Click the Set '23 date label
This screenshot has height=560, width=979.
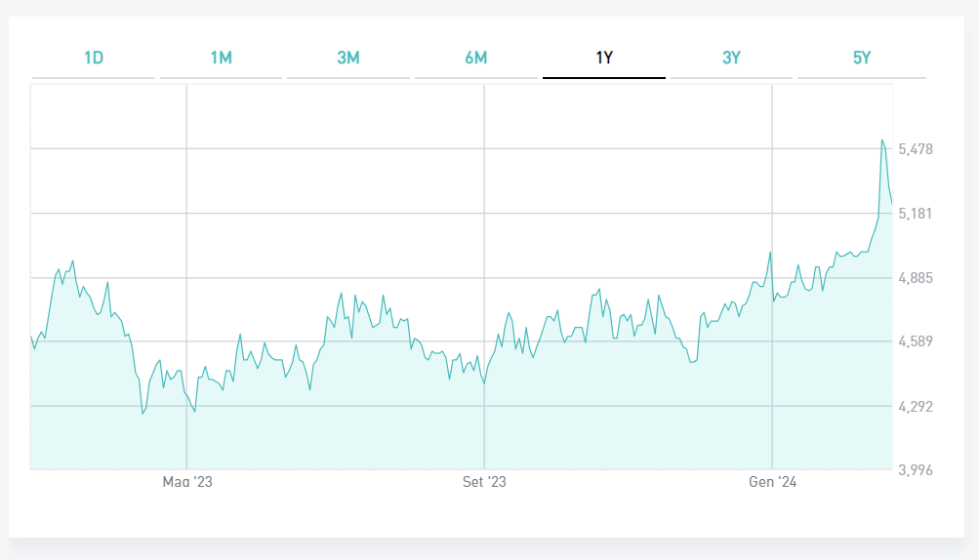coord(484,482)
